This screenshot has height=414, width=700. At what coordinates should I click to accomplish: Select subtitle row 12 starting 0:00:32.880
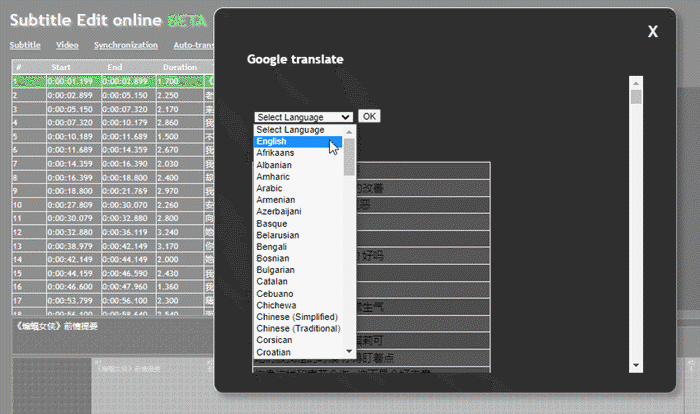(113, 232)
